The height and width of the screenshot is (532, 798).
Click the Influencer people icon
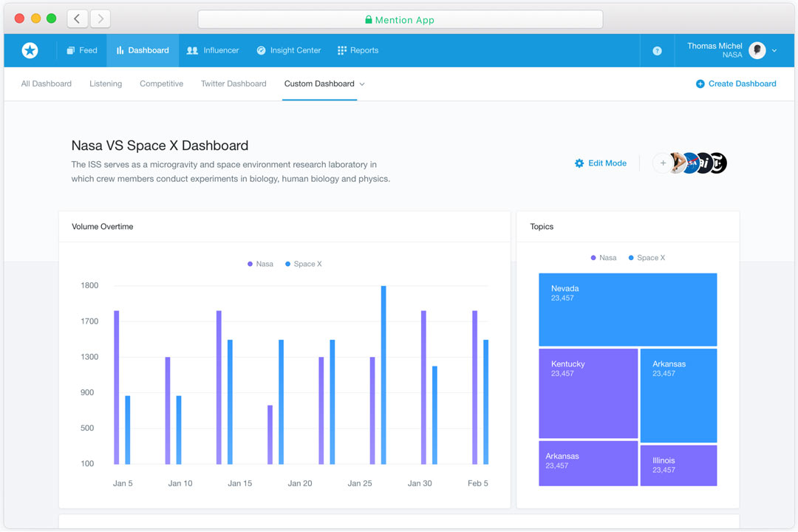click(192, 50)
